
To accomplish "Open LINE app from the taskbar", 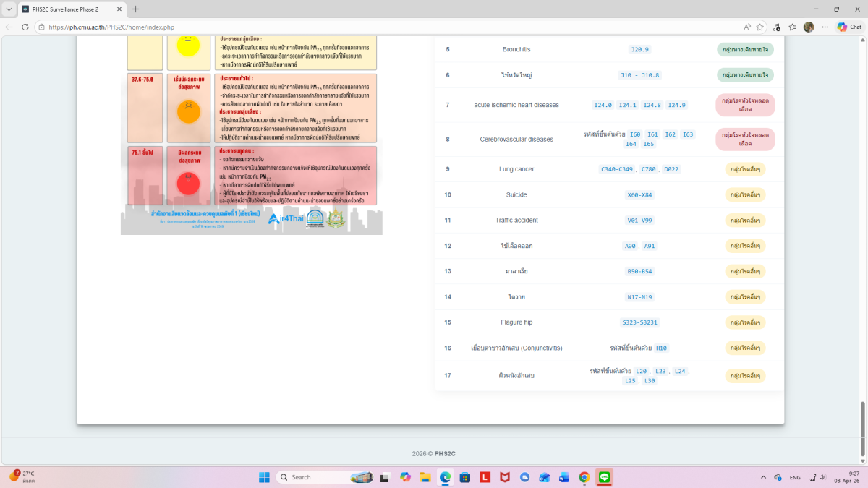I will click(x=605, y=477).
